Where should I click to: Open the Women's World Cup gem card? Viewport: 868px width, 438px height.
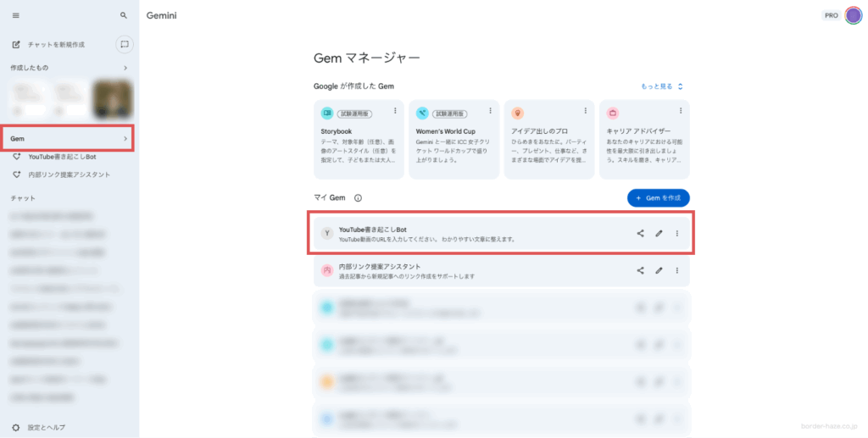[x=454, y=139]
